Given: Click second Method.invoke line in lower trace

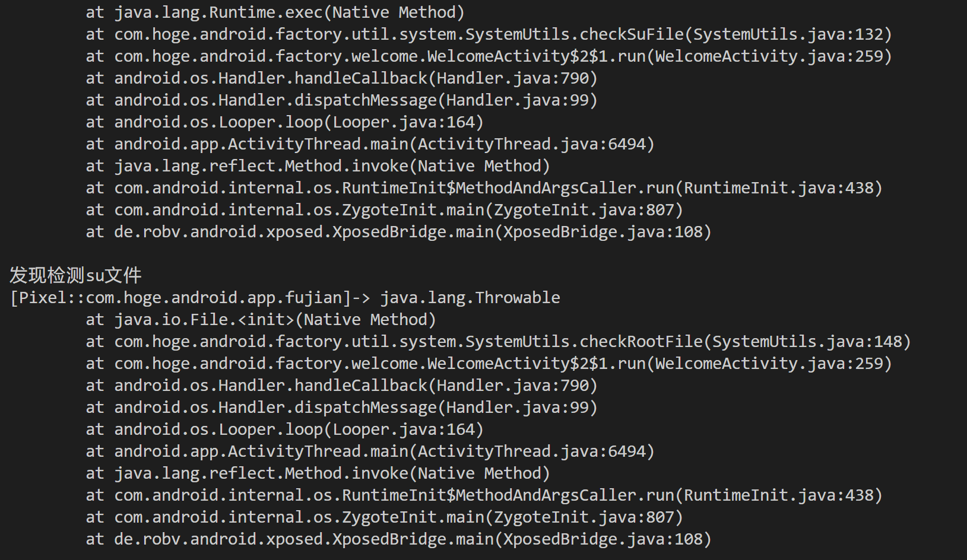Looking at the screenshot, I should (x=318, y=473).
